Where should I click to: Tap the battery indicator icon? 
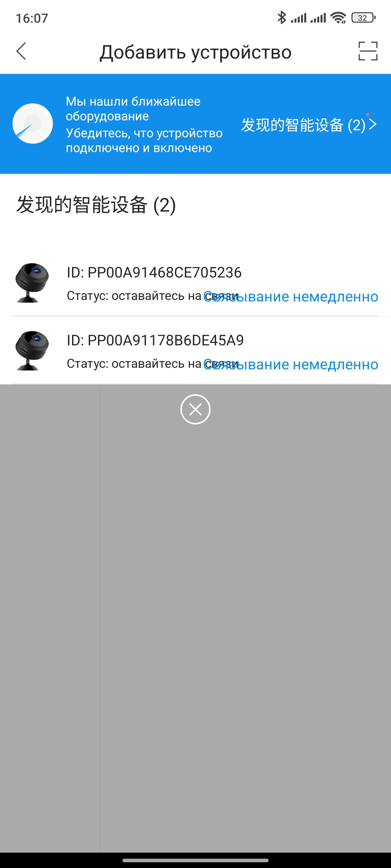tap(363, 18)
